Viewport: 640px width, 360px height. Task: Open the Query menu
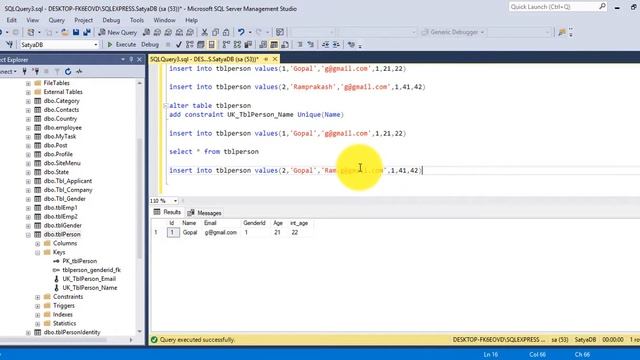pyautogui.click(x=56, y=20)
